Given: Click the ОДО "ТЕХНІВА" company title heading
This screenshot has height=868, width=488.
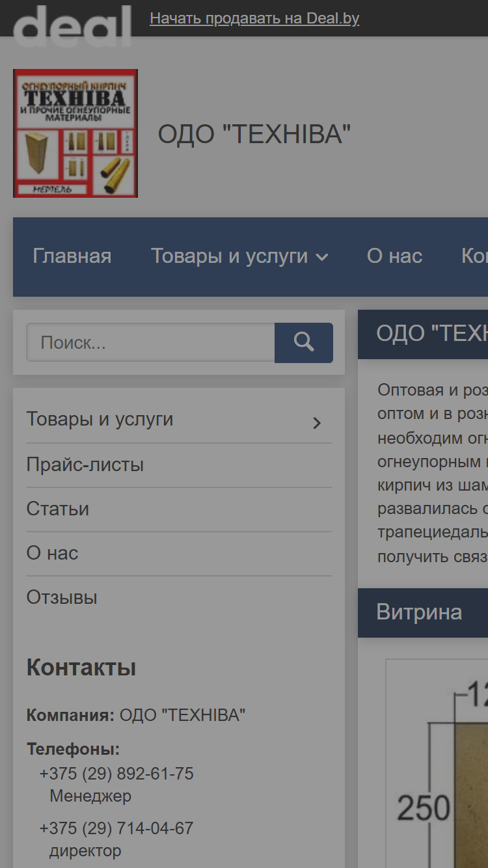Looking at the screenshot, I should [254, 135].
